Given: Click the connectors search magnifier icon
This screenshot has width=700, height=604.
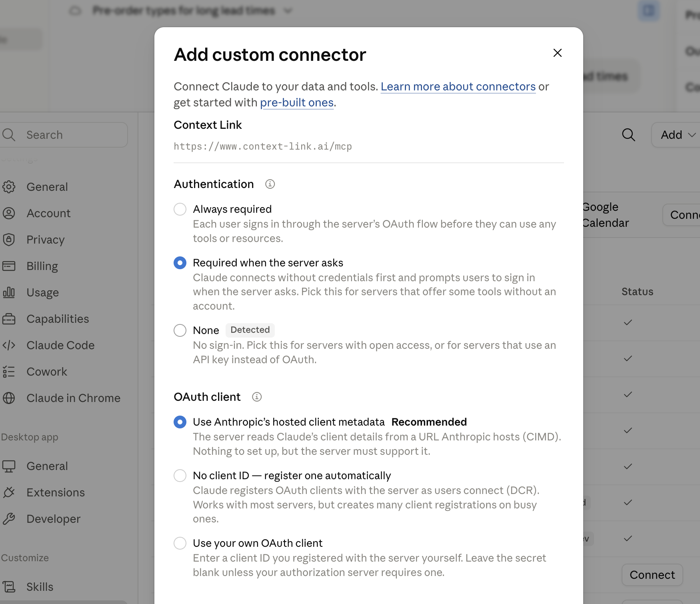Looking at the screenshot, I should pos(628,135).
